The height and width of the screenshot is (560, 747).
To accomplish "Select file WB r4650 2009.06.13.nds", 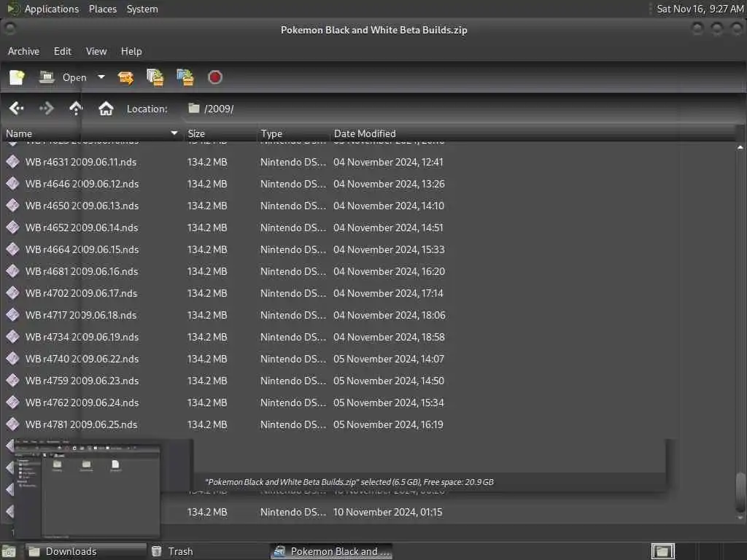I will click(82, 206).
